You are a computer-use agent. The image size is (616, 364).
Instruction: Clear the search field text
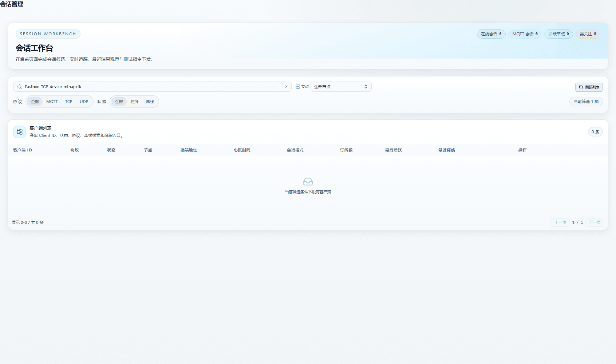click(286, 87)
